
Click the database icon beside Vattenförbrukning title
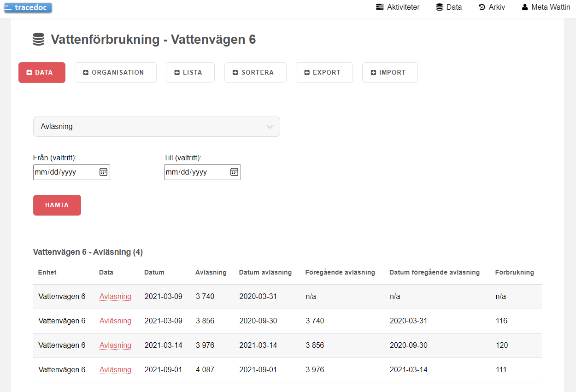pos(39,40)
